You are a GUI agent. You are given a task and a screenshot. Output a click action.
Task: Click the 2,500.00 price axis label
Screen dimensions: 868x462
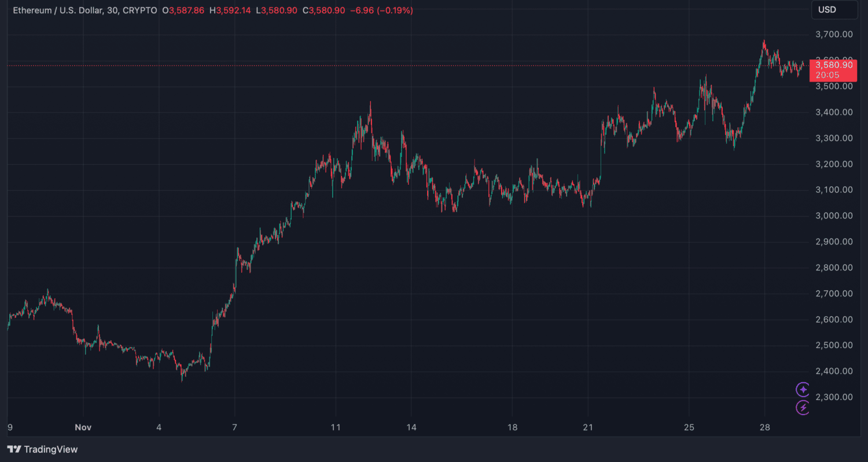pyautogui.click(x=833, y=346)
